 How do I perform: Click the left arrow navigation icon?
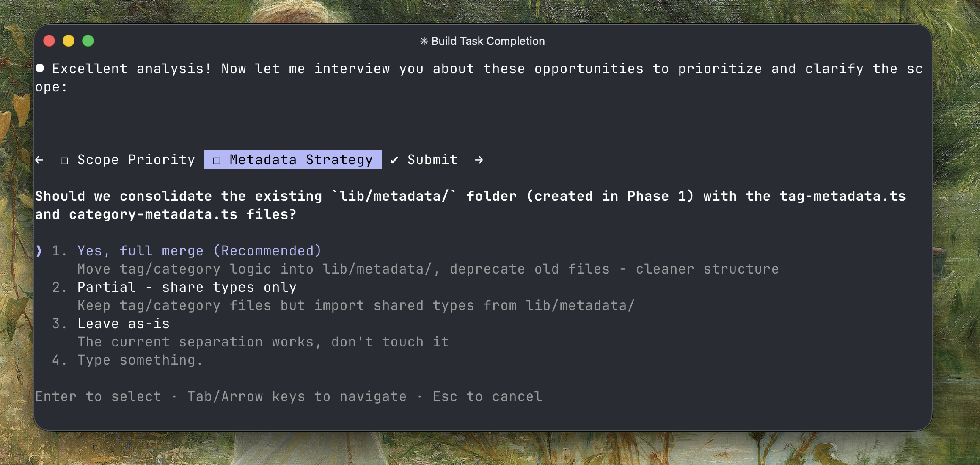coord(39,160)
